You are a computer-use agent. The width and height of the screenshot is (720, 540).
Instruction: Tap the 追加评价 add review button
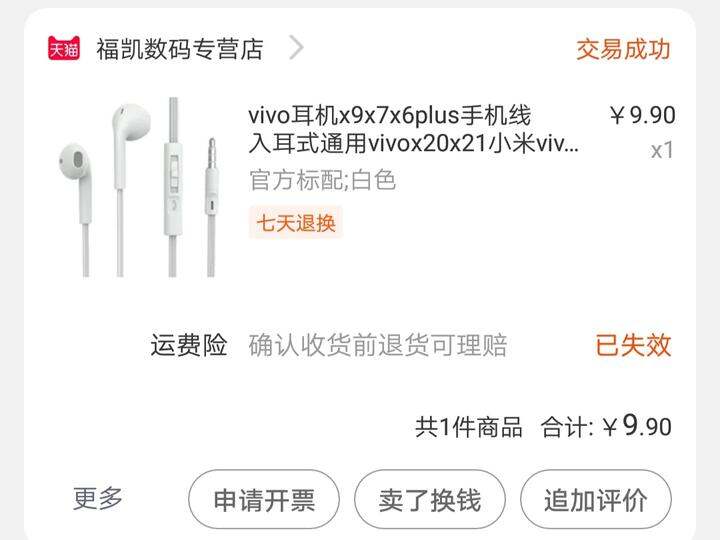pyautogui.click(x=596, y=500)
